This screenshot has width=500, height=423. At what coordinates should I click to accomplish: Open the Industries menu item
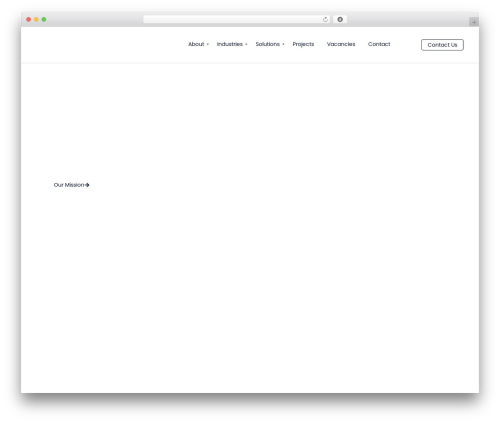(x=230, y=44)
